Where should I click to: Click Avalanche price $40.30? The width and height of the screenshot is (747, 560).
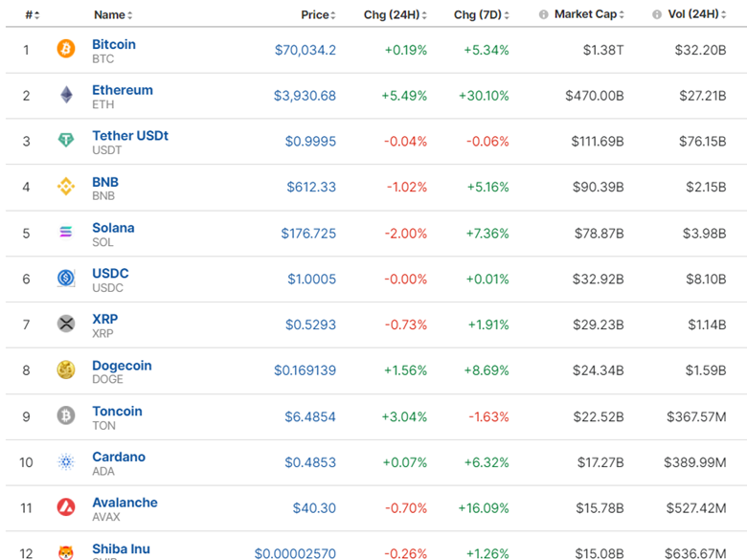coord(314,508)
